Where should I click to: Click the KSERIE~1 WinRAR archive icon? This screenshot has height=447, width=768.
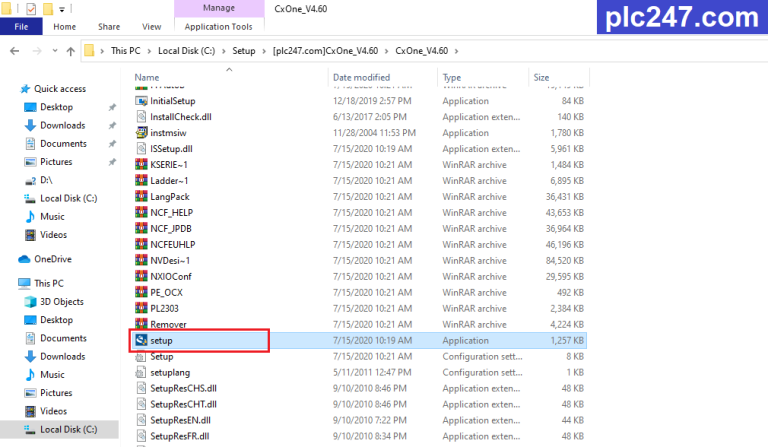click(x=141, y=165)
